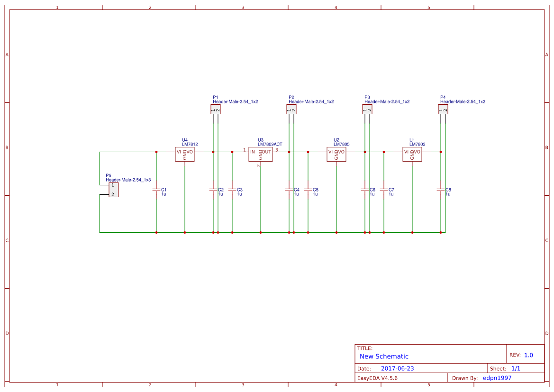Click the edpn1997 Drawn By name
The image size is (554, 392).
pyautogui.click(x=497, y=378)
